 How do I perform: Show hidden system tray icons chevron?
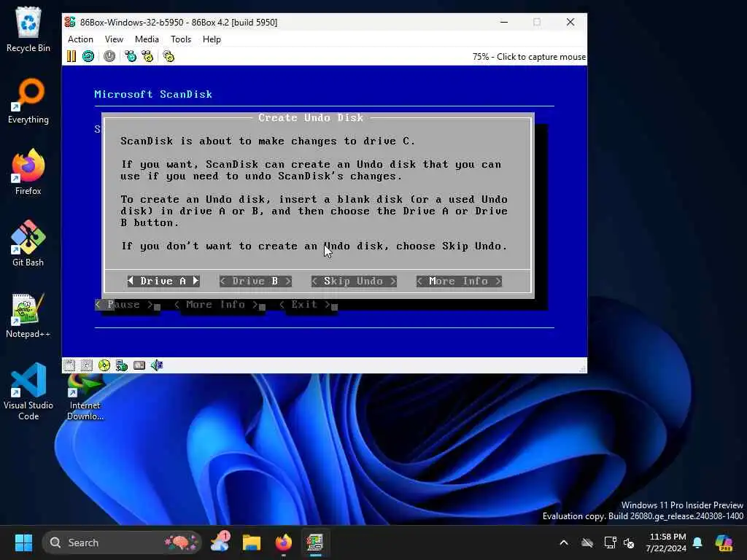(564, 542)
